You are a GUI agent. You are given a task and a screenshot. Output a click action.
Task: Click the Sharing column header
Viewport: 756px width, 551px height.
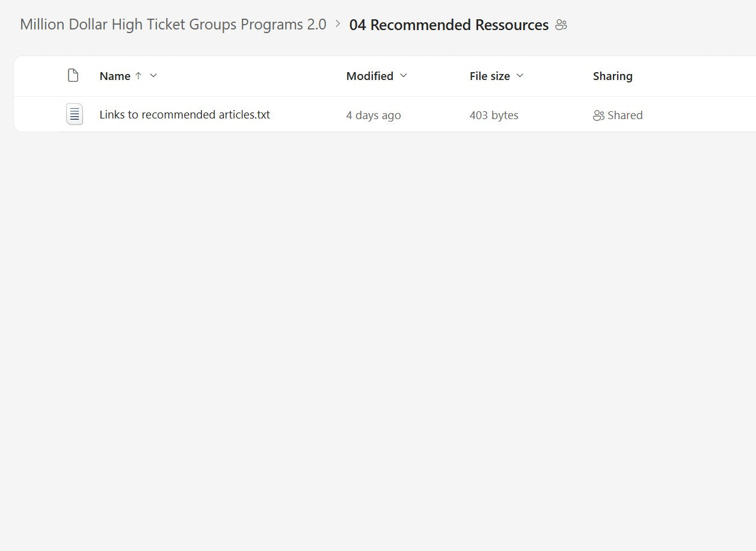tap(612, 76)
